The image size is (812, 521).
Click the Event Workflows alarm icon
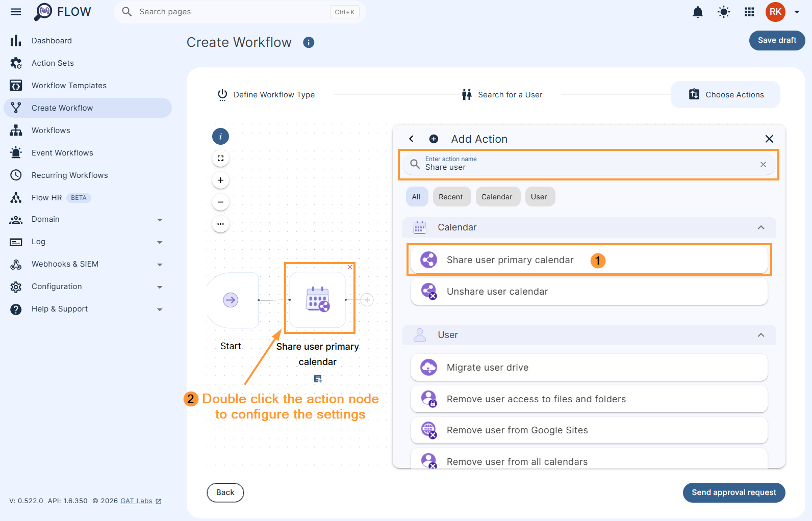[x=16, y=153]
